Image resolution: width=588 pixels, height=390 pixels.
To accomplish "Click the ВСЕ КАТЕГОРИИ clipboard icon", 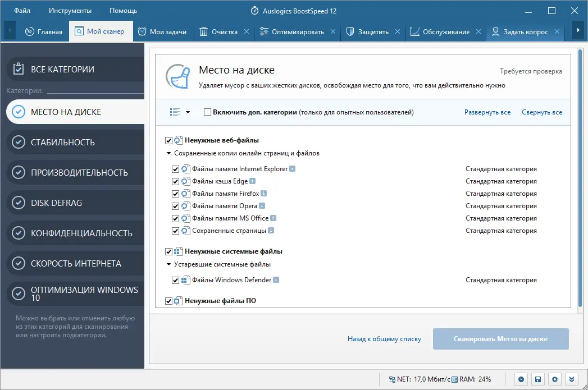I will click(x=19, y=70).
